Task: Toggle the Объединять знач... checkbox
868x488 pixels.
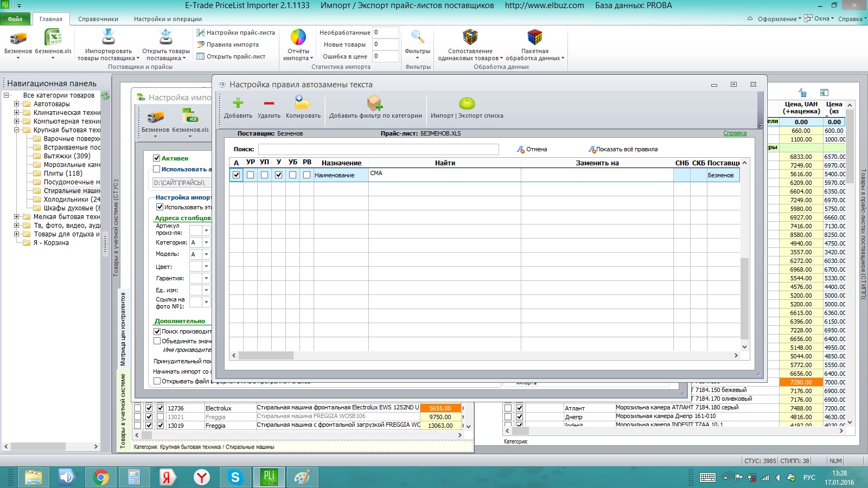Action: [x=157, y=341]
